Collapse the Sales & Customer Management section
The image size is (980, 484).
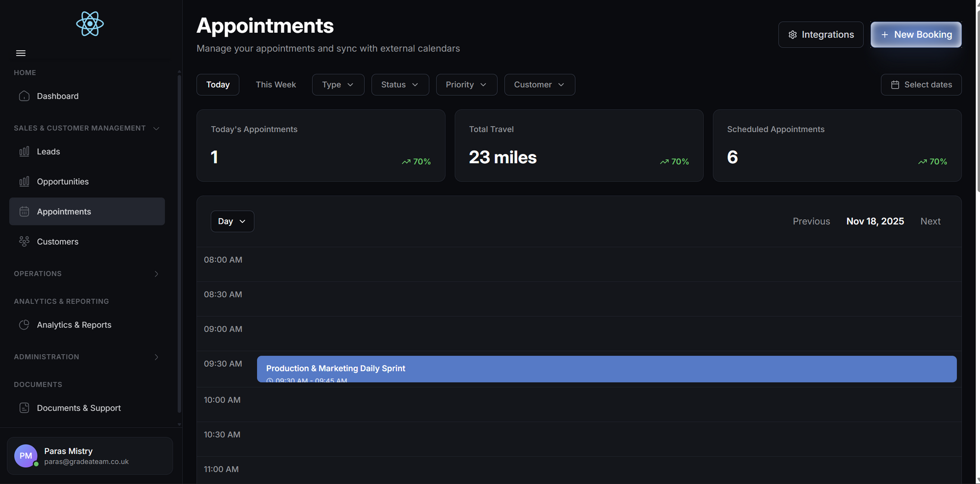point(156,128)
